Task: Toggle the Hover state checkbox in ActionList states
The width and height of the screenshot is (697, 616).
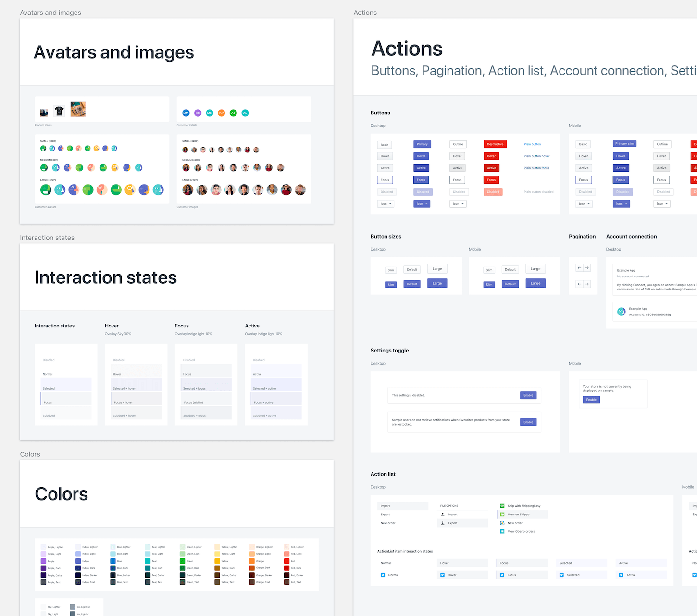Action: click(x=442, y=575)
